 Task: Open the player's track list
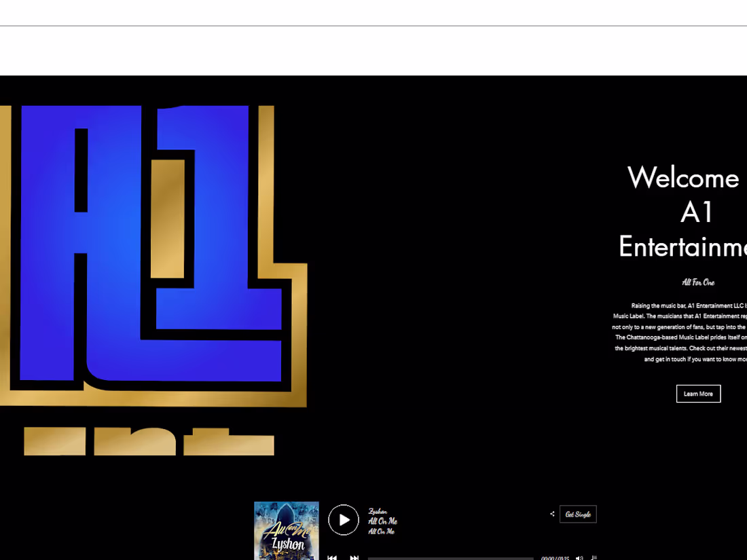[x=594, y=557]
